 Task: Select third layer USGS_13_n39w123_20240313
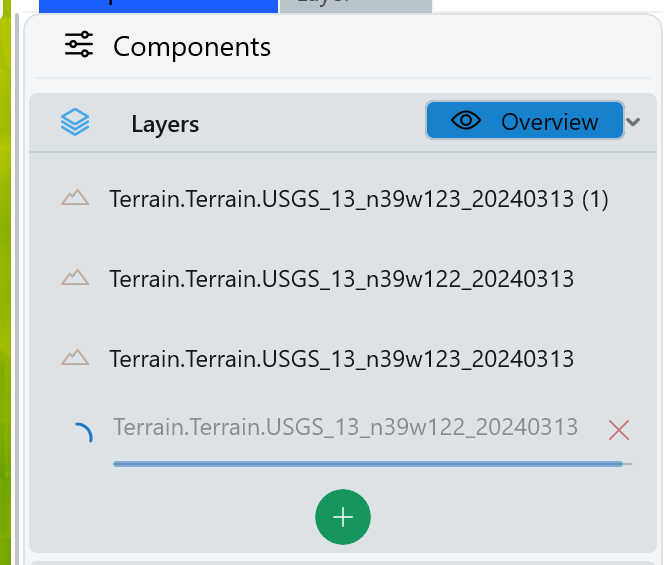click(341, 358)
